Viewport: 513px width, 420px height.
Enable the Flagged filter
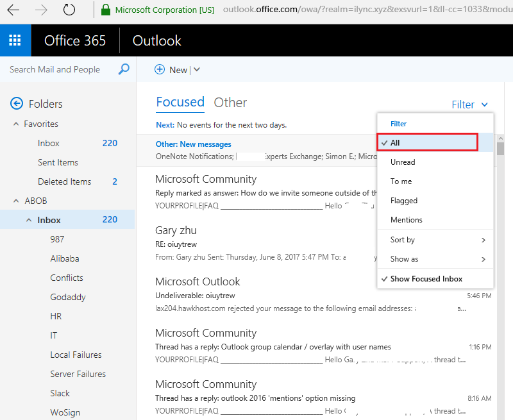pos(405,200)
